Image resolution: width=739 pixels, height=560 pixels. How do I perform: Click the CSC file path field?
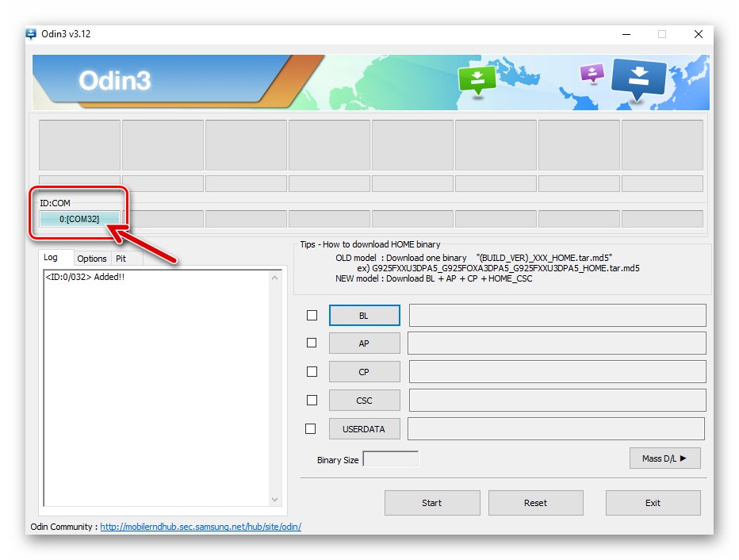[x=557, y=401]
